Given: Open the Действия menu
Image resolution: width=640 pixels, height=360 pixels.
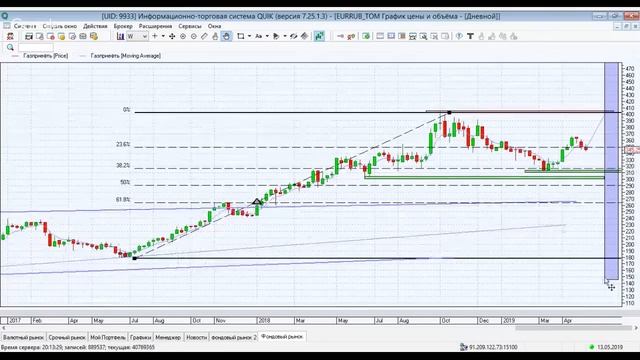Looking at the screenshot, I should (95, 26).
